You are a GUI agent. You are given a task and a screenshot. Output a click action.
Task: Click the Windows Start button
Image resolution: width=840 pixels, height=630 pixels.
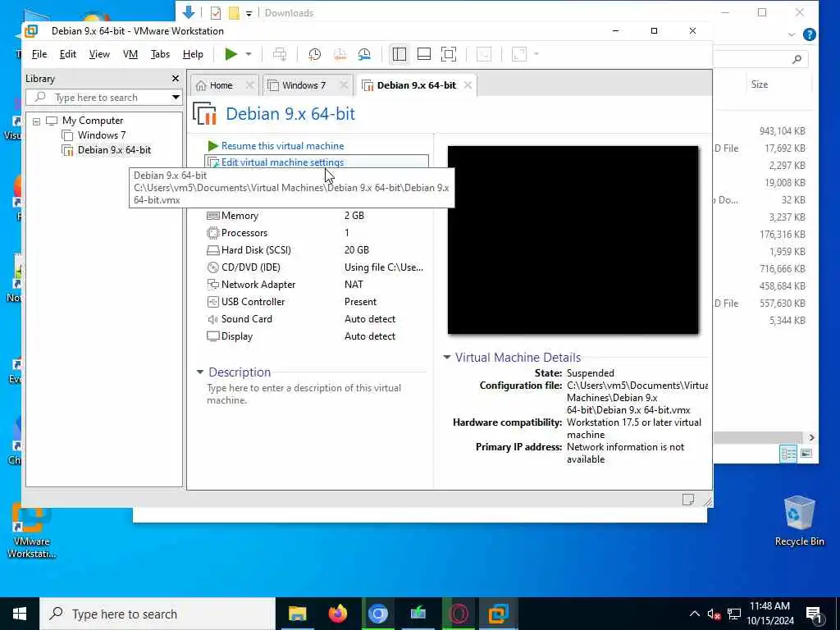click(x=20, y=614)
